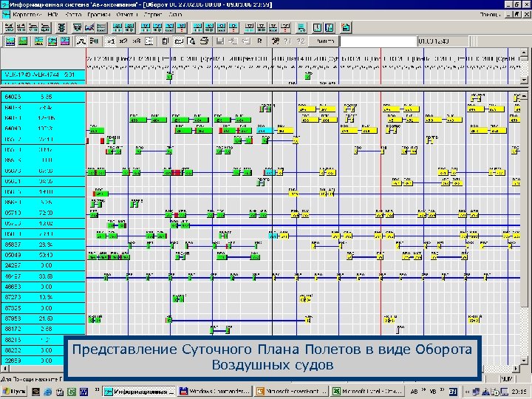Screen dimensions: 532x399
Task: Click the clock icon in top toolbar
Action: pos(317,27)
